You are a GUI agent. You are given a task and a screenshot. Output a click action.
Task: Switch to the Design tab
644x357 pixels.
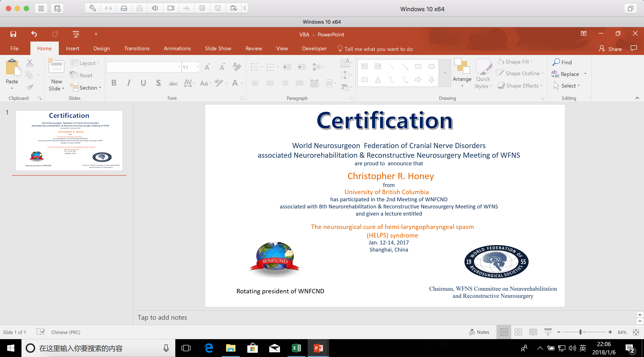[x=102, y=48]
